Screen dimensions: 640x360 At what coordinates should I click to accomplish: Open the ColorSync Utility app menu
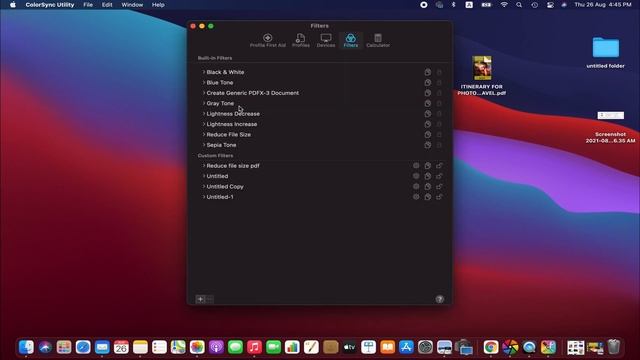click(x=50, y=5)
